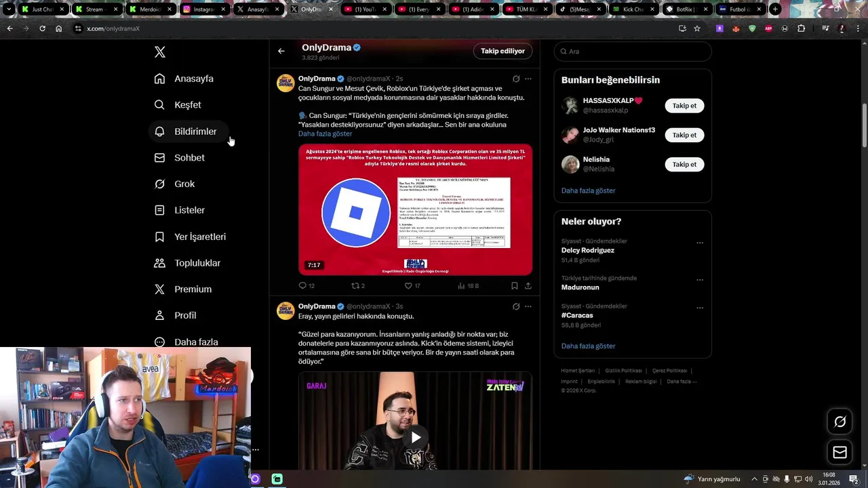This screenshot has height=488, width=868.
Task: Open the tab search dropdown
Action: click(8, 9)
